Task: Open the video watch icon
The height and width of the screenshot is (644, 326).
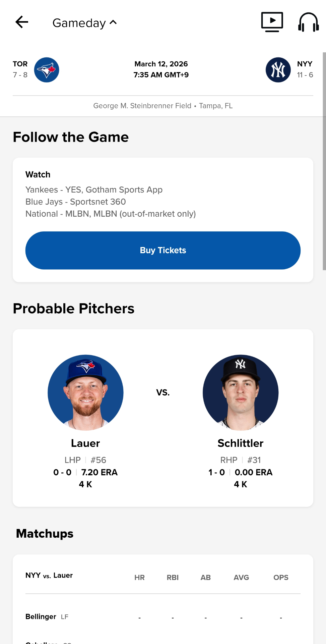Action: pos(272,22)
